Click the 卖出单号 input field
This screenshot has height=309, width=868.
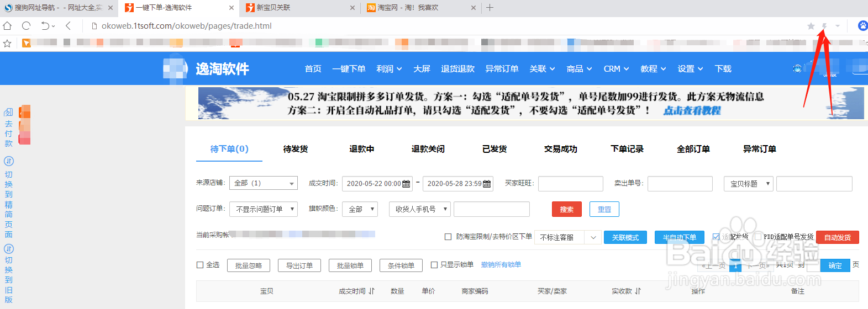680,184
